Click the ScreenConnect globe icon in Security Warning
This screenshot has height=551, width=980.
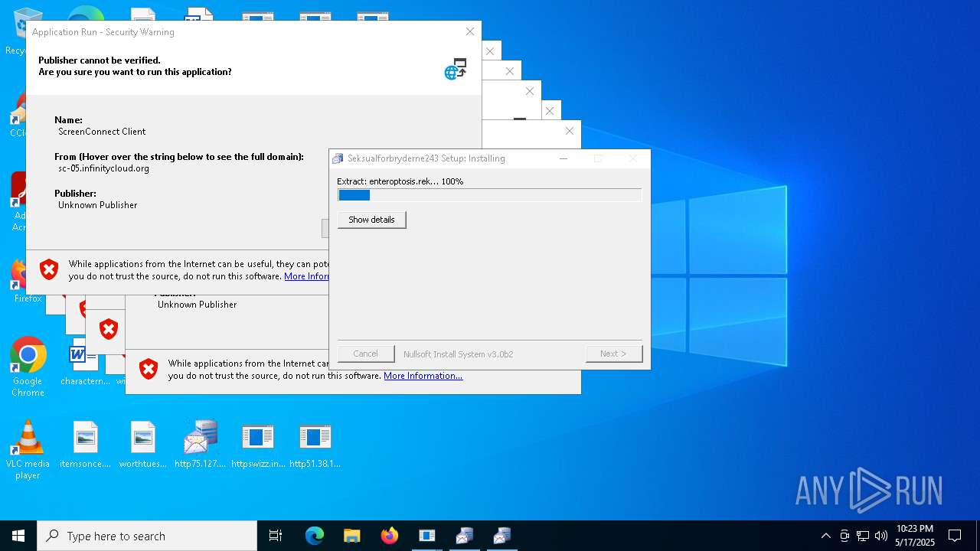click(x=456, y=68)
